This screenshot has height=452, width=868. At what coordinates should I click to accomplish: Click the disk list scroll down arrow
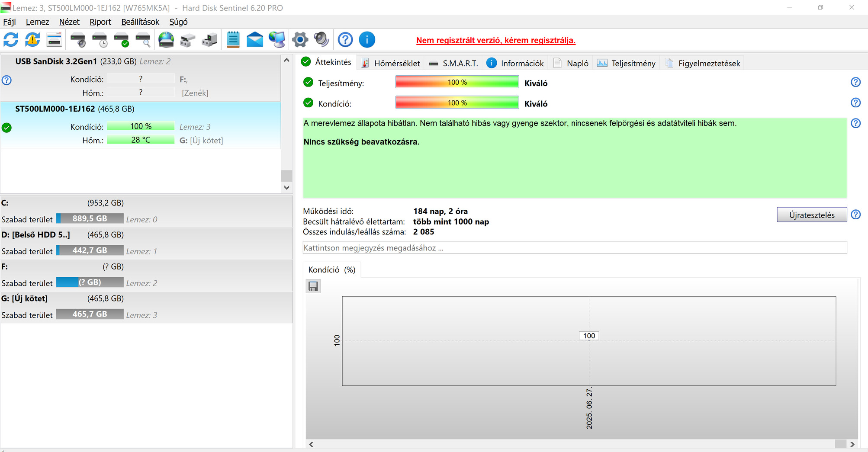(x=286, y=188)
